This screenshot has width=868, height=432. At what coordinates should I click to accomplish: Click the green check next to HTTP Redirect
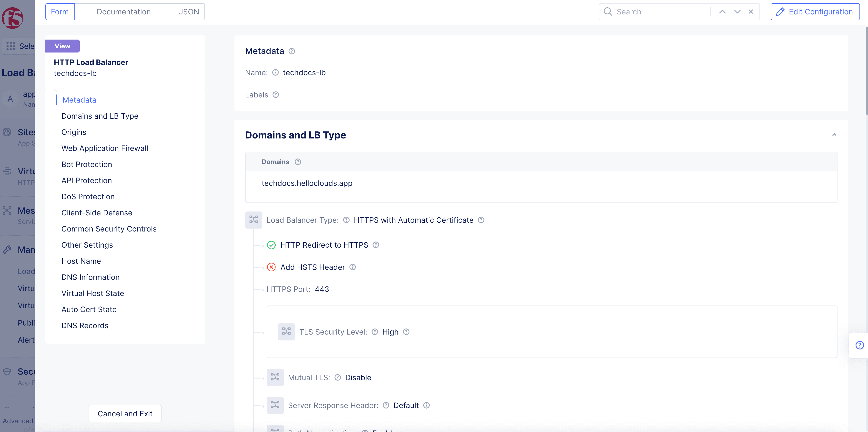click(271, 245)
